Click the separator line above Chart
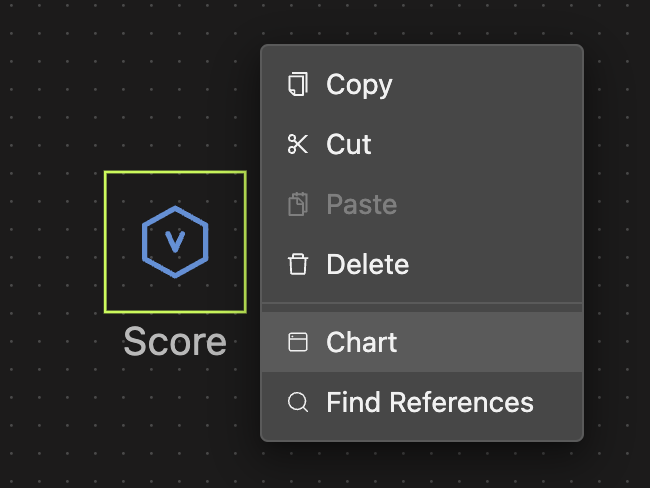The width and height of the screenshot is (650, 488). pos(421,303)
